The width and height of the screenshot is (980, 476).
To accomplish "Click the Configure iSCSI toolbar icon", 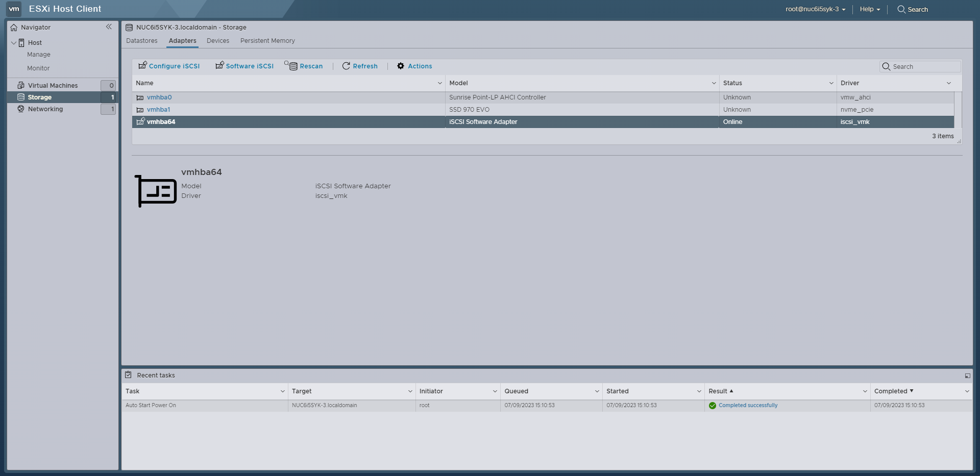I will tap(143, 65).
